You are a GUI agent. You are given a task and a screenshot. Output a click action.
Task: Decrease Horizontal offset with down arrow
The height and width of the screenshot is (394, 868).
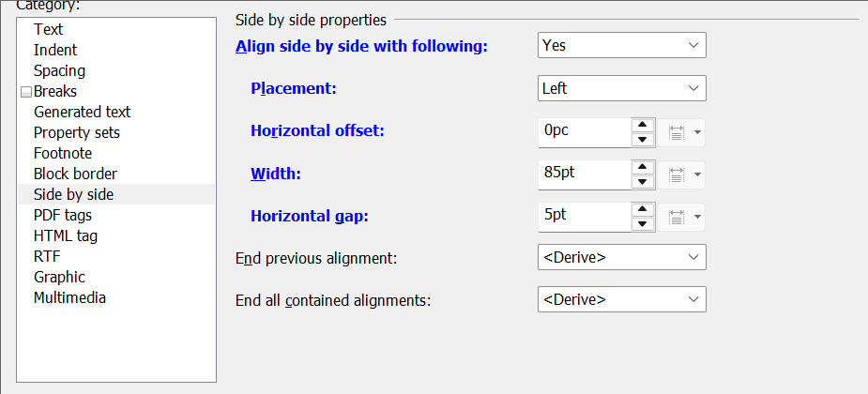(642, 140)
